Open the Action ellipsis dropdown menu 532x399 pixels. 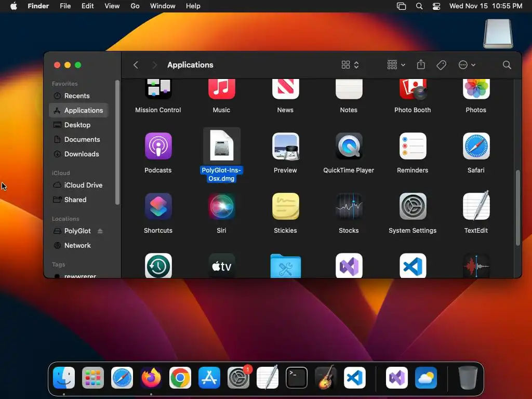coord(467,65)
